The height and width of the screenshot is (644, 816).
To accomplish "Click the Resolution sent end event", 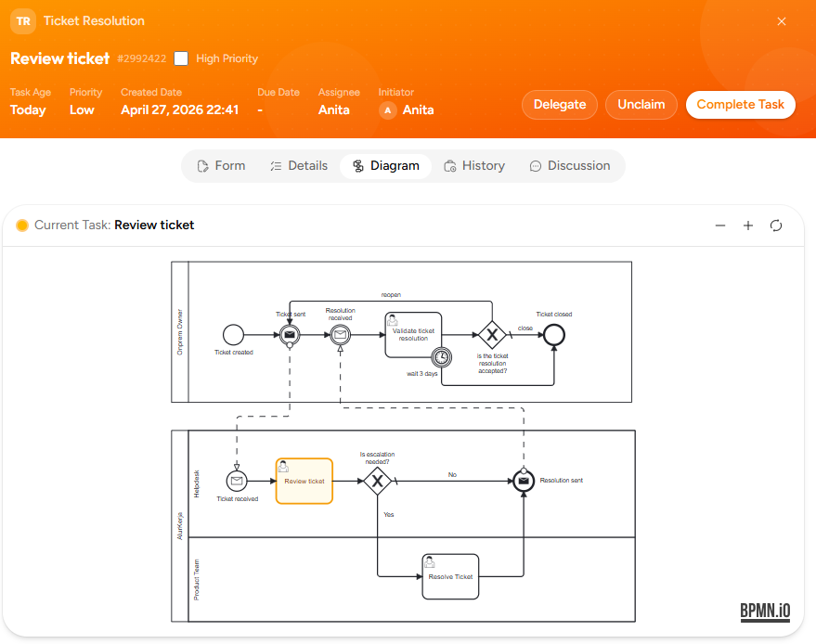I will tap(524, 481).
